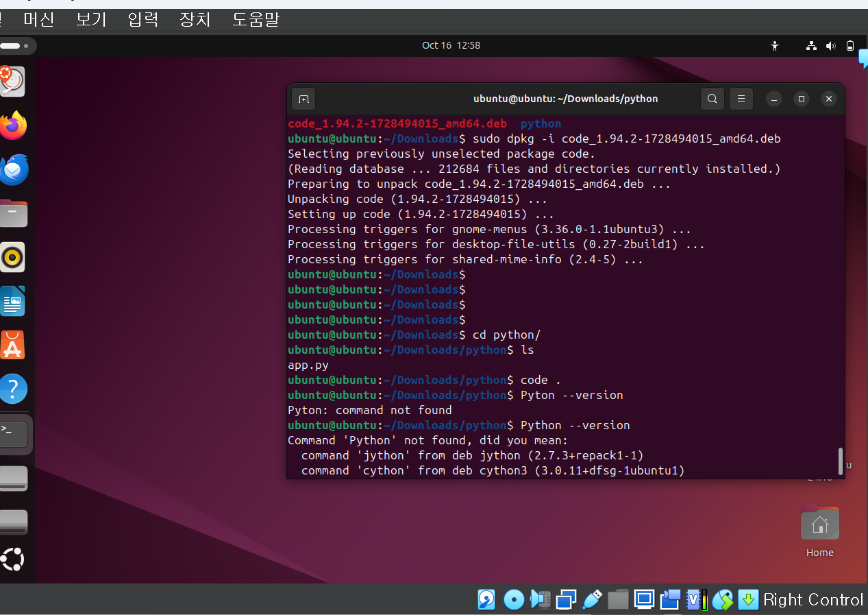This screenshot has height=615, width=868.
Task: Open the 머신 menu
Action: point(38,19)
